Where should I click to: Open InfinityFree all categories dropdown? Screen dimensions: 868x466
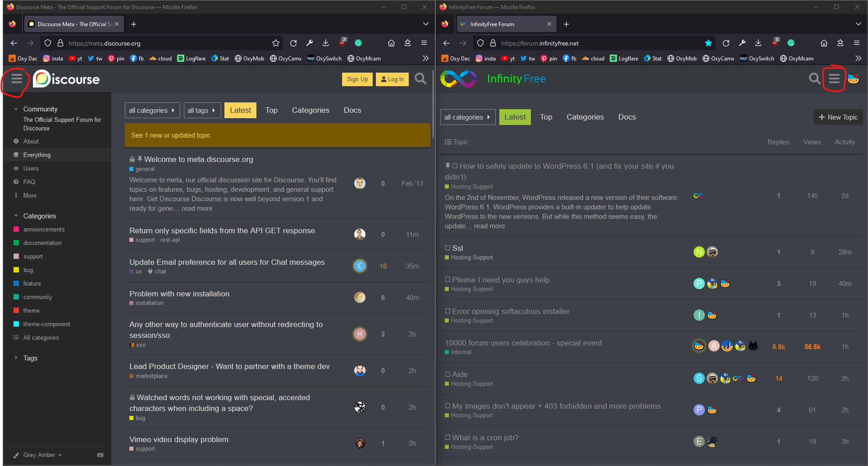[x=467, y=117]
